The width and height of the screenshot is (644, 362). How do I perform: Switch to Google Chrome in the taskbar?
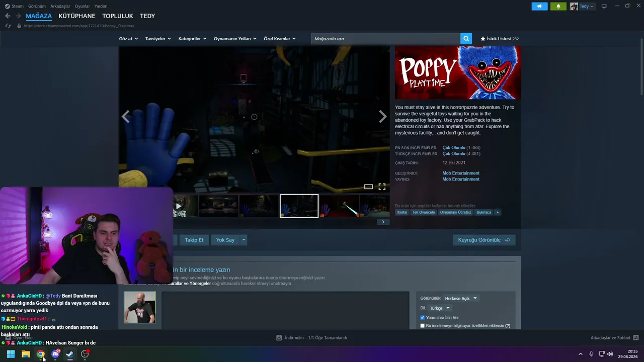[x=40, y=354]
